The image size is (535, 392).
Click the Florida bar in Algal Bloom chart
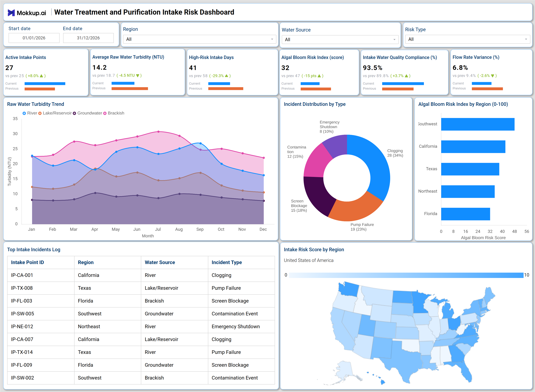466,214
